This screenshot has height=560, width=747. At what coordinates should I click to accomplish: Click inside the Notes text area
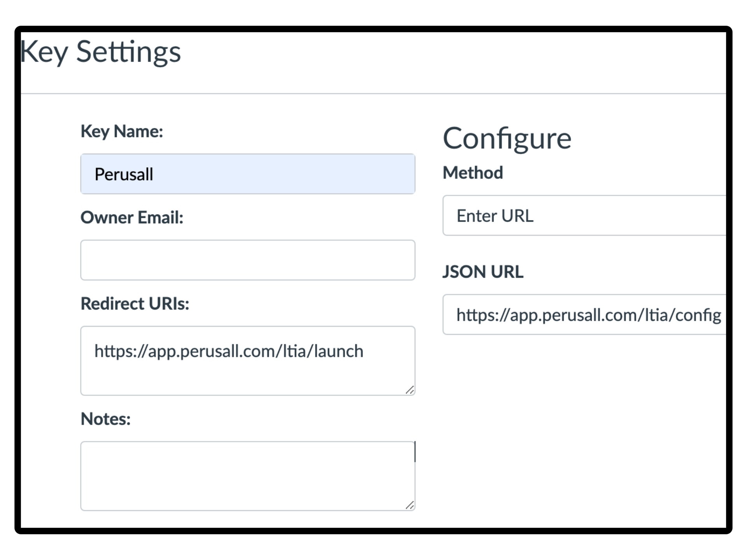tap(247, 474)
